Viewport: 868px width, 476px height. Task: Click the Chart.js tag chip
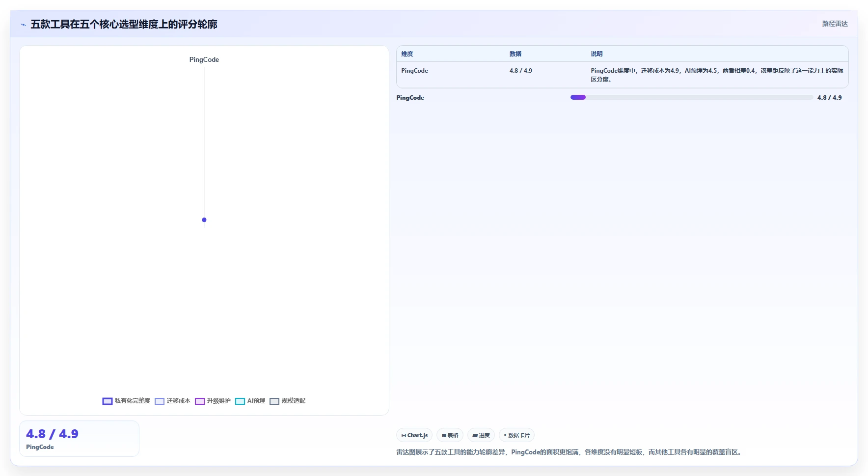coord(414,435)
